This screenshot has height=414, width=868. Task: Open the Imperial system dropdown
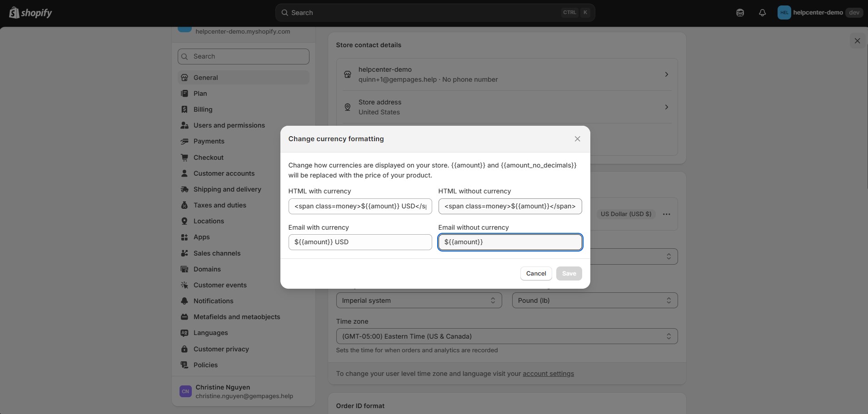pyautogui.click(x=418, y=300)
